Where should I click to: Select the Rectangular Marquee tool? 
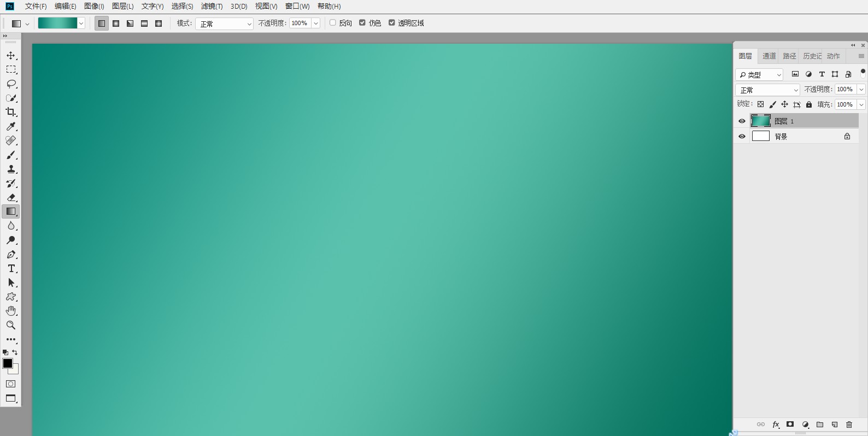[11, 69]
